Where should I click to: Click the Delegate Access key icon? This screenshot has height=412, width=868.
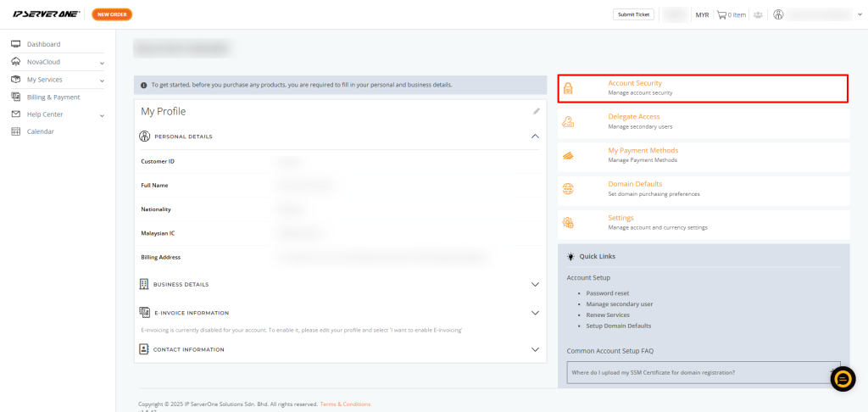click(x=568, y=122)
